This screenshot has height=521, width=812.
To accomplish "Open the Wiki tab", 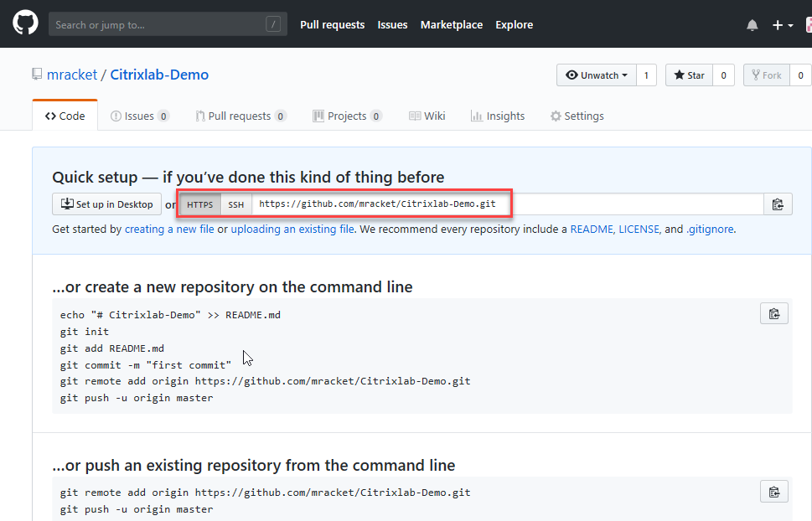I will pos(427,116).
